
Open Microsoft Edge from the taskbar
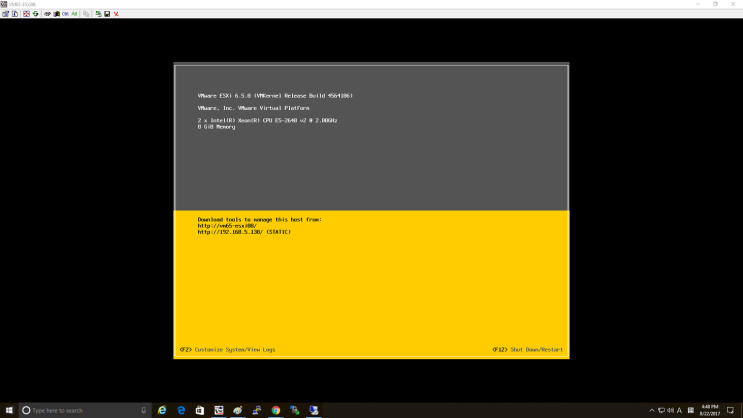pyautogui.click(x=181, y=410)
